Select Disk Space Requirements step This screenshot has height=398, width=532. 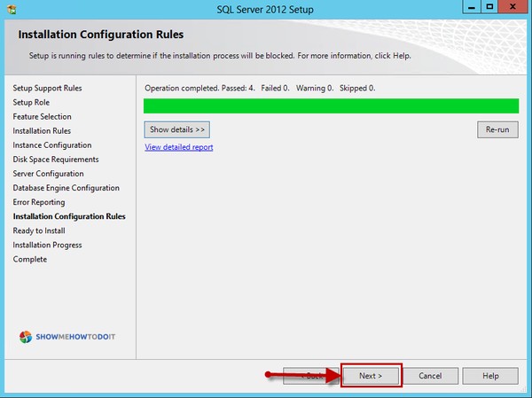click(x=56, y=160)
